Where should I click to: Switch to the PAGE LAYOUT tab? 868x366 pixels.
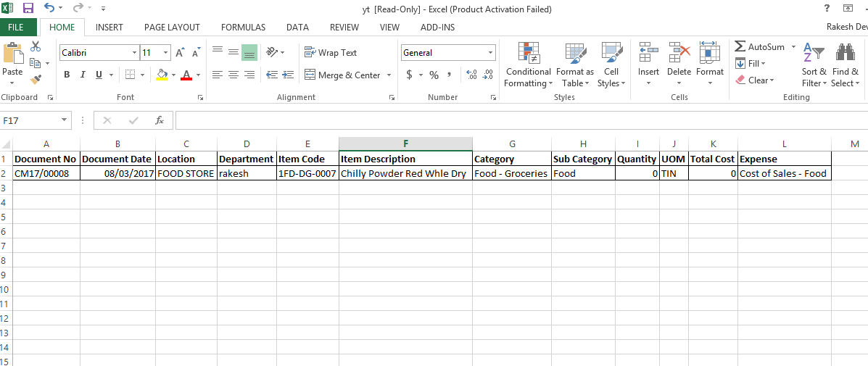point(172,28)
